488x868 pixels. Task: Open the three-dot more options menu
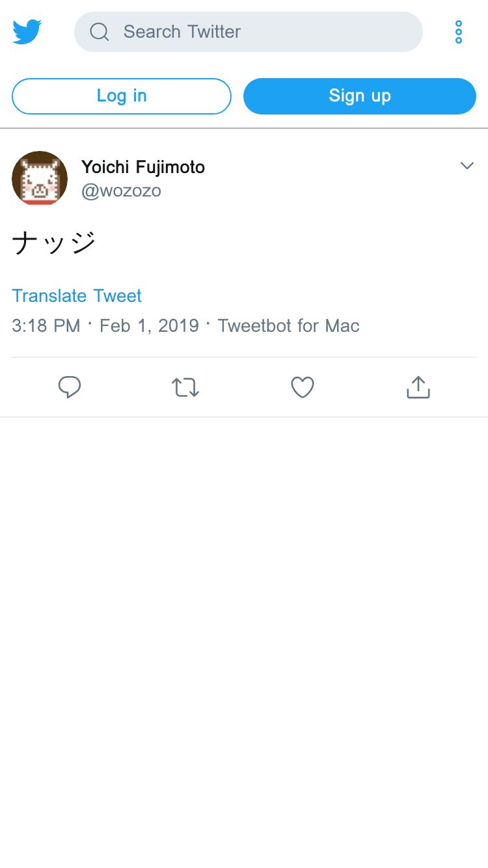[x=459, y=32]
